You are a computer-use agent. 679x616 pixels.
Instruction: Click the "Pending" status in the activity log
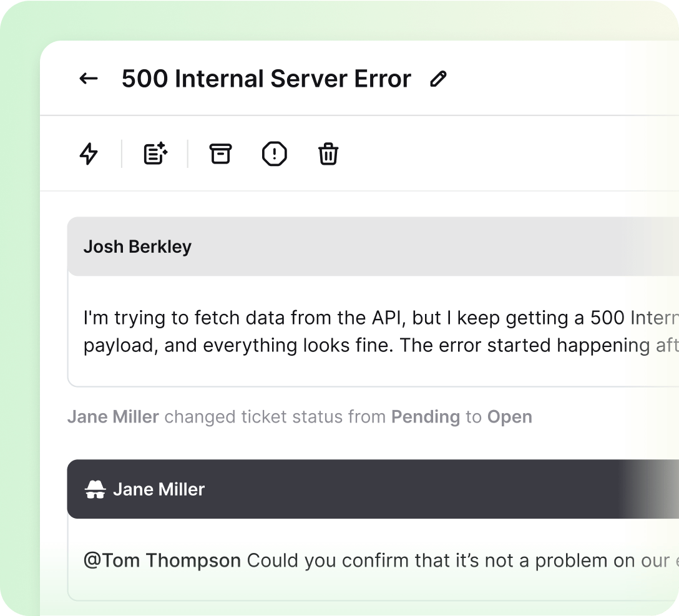point(426,417)
